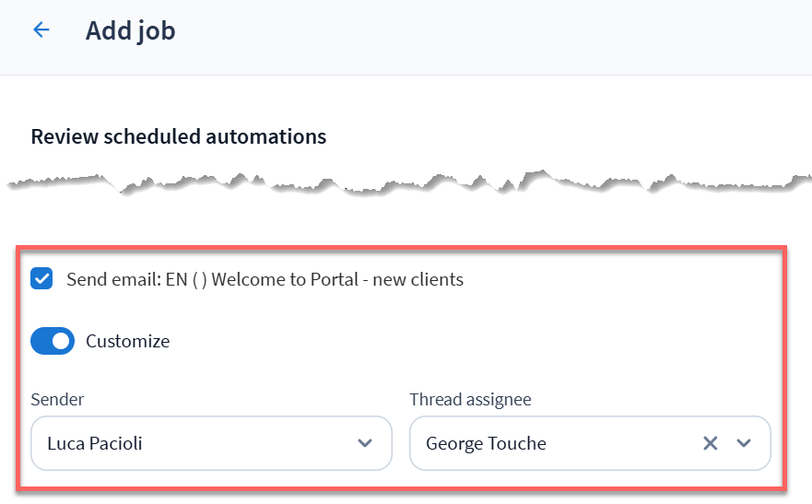812x504 pixels.
Task: Uncheck the Send email Welcome to Portal checkbox
Action: pyautogui.click(x=41, y=279)
